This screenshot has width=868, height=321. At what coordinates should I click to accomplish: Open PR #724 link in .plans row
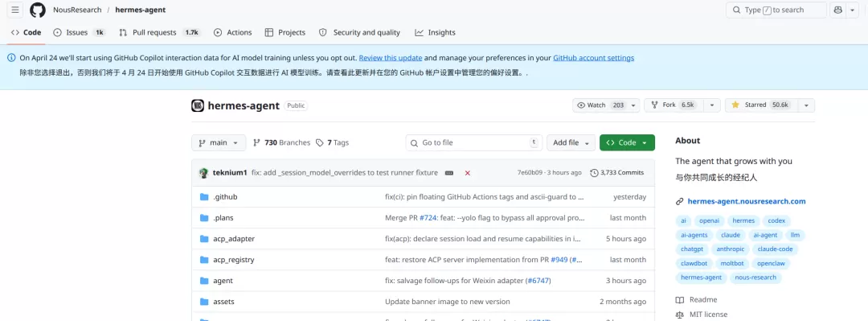pyautogui.click(x=428, y=218)
